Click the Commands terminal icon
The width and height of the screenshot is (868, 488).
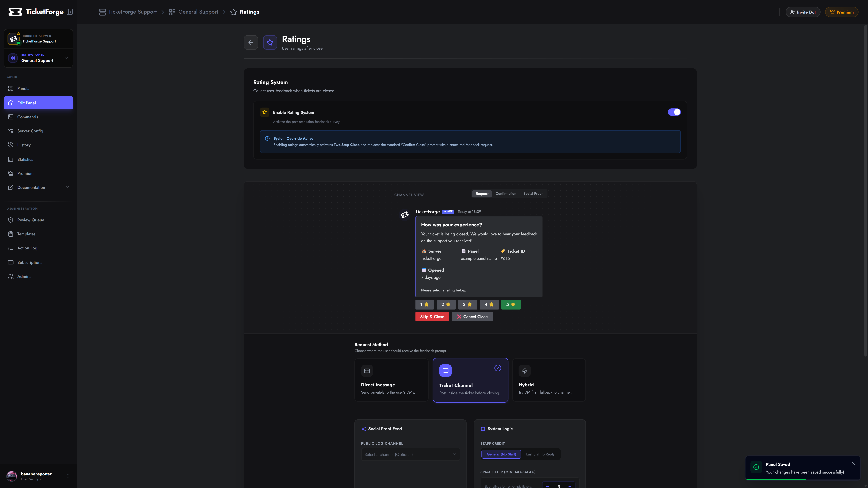[x=11, y=117]
